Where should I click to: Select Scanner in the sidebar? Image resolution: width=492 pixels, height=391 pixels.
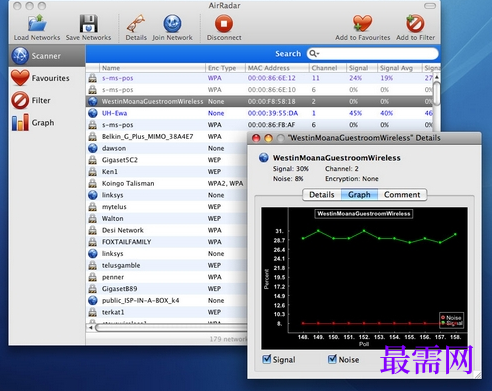coord(47,56)
